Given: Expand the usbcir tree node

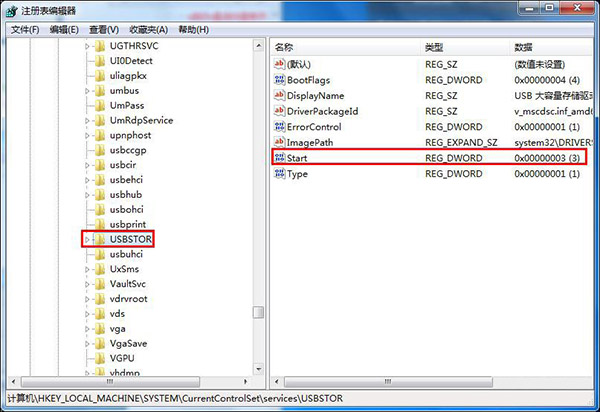Looking at the screenshot, I should pyautogui.click(x=87, y=166).
